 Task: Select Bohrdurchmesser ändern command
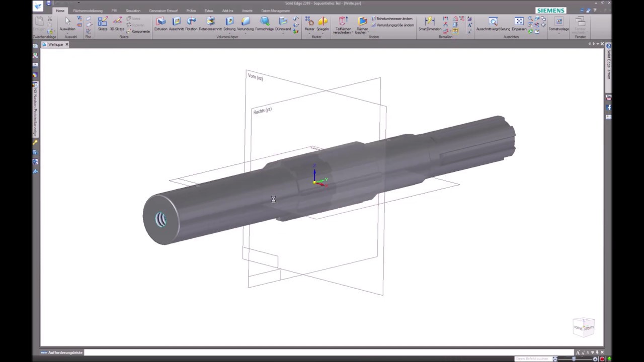click(x=392, y=19)
